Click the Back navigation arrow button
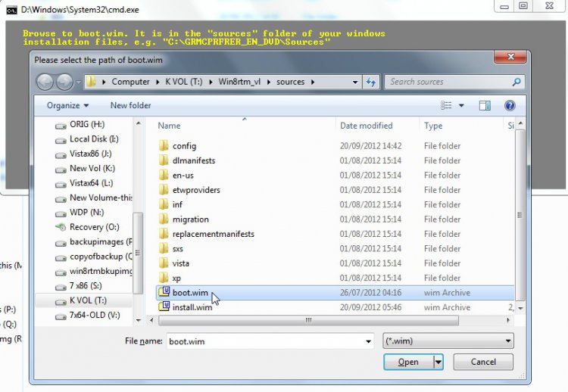Screen dimensions: 568x392 45,82
